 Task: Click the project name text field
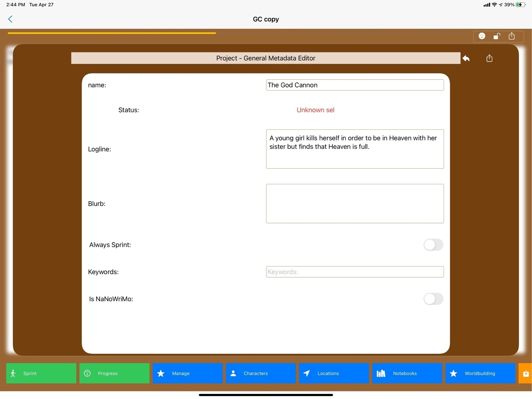(355, 85)
